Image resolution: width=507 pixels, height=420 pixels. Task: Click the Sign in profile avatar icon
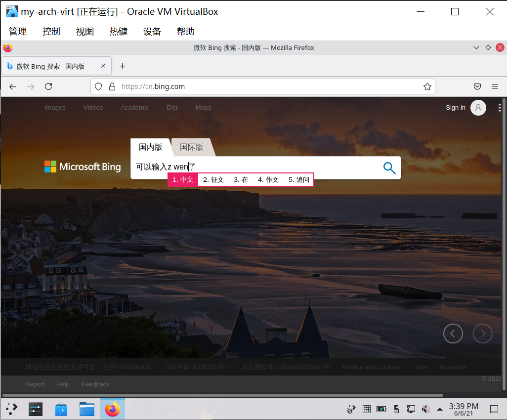pyautogui.click(x=478, y=108)
